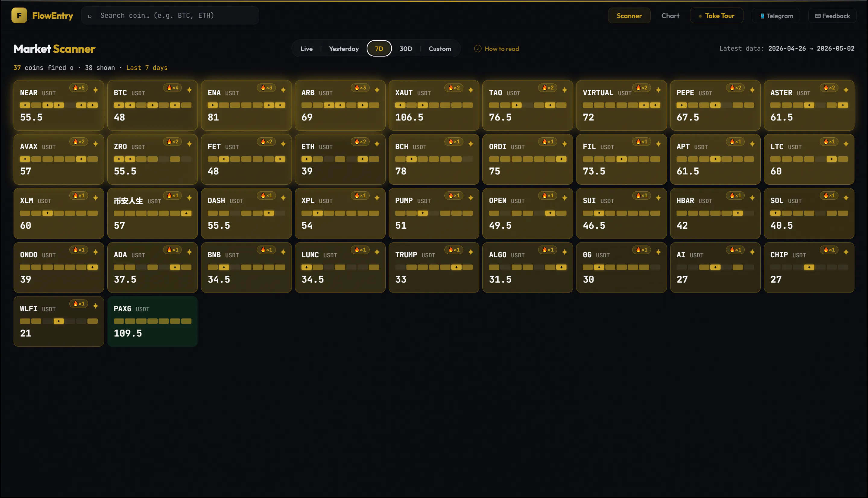Click the sparkle icon on the XAUT card
This screenshot has width=868, height=498.
(471, 90)
